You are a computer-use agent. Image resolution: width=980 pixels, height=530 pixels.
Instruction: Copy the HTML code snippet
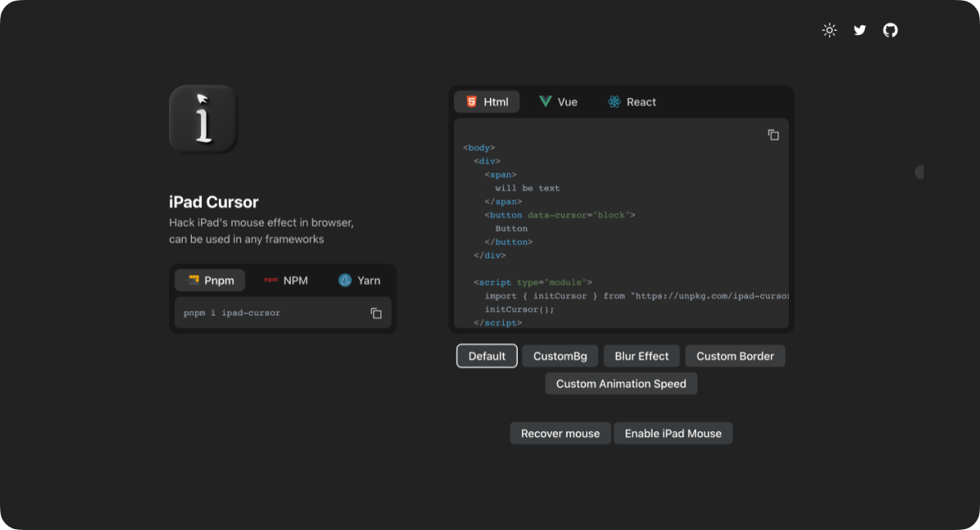pos(773,135)
